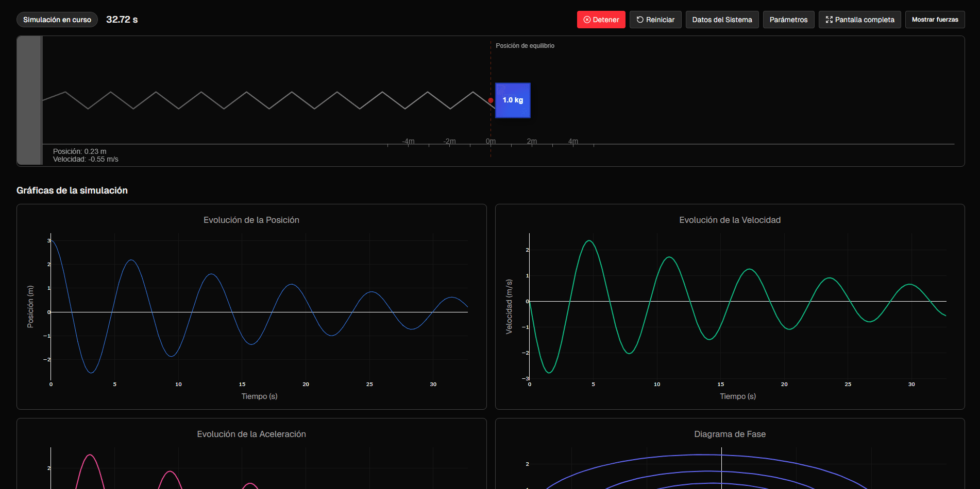Enter Pantalla completa mode
Screen dimensions: 980x489
859,20
